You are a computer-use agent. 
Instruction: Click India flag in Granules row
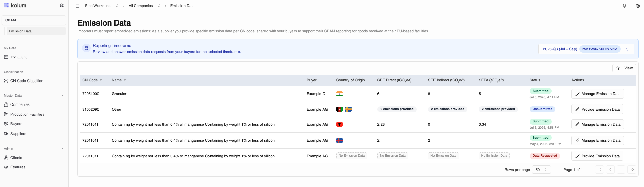[x=339, y=94]
